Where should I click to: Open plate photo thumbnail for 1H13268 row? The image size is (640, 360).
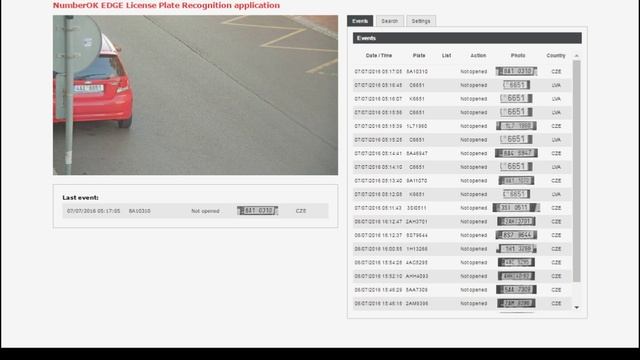516,249
